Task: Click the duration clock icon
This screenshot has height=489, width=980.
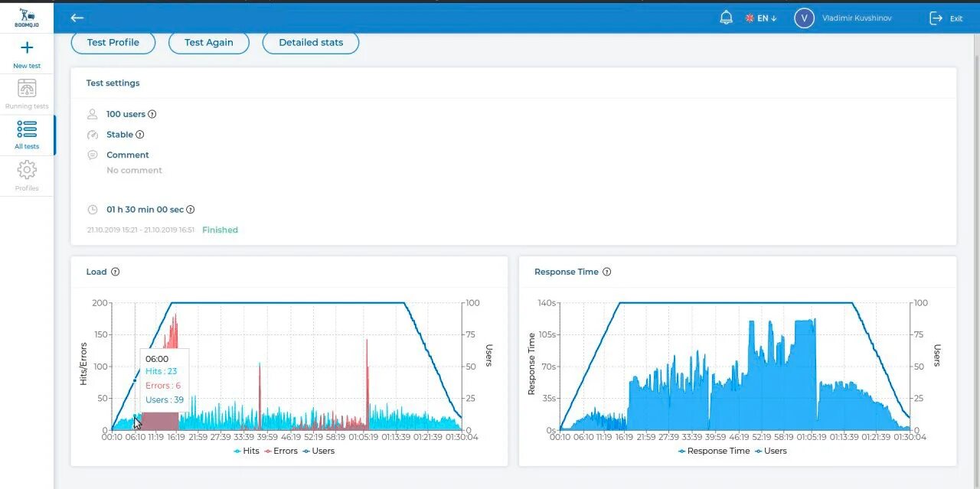Action: coord(93,210)
